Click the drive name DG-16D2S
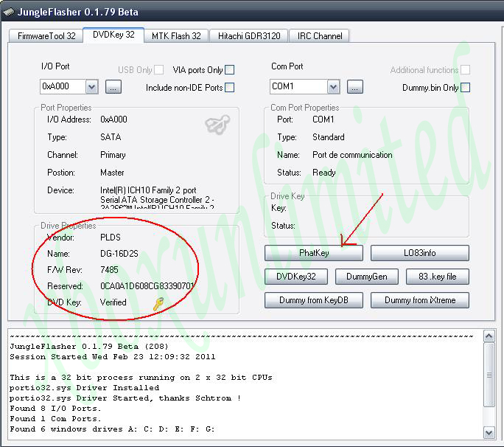Screen dimensions: 504x447 pyautogui.click(x=119, y=254)
